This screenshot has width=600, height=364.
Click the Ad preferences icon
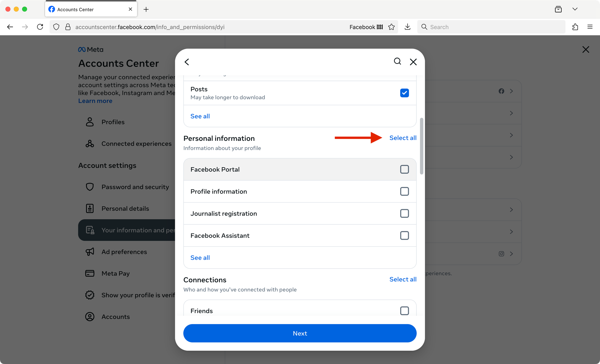(x=90, y=252)
